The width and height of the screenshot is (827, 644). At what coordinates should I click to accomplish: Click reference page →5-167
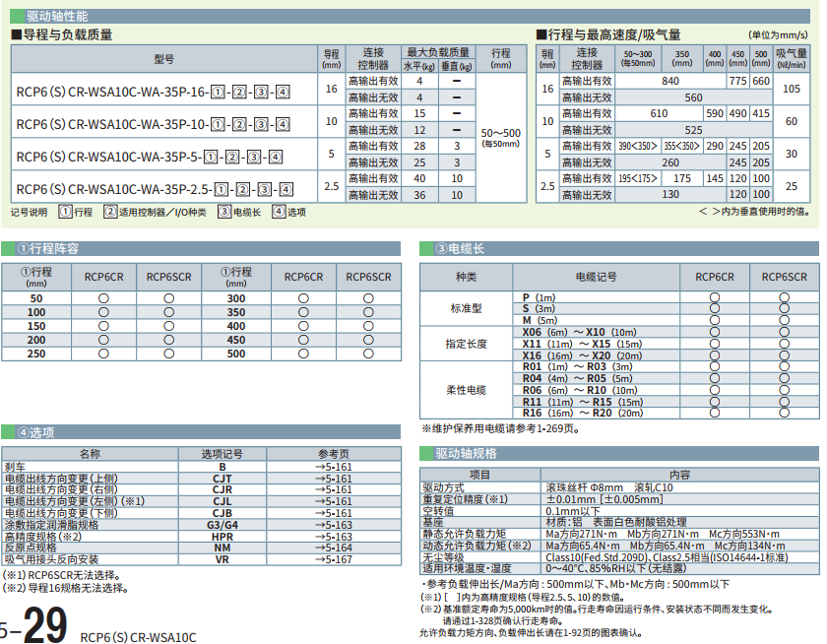334,559
